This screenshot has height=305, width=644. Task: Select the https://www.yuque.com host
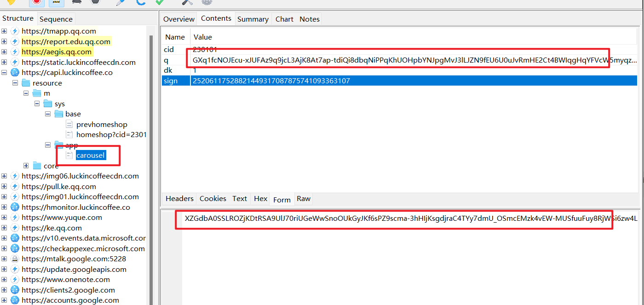(x=62, y=217)
